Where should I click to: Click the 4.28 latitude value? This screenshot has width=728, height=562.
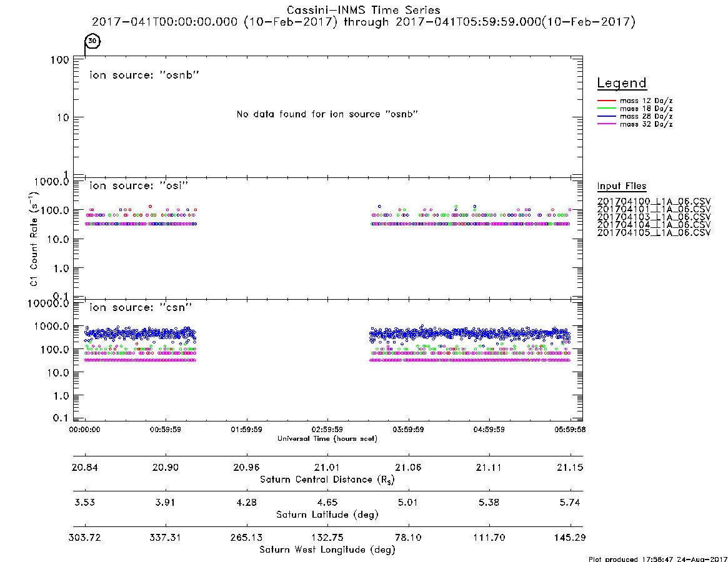pos(247,503)
